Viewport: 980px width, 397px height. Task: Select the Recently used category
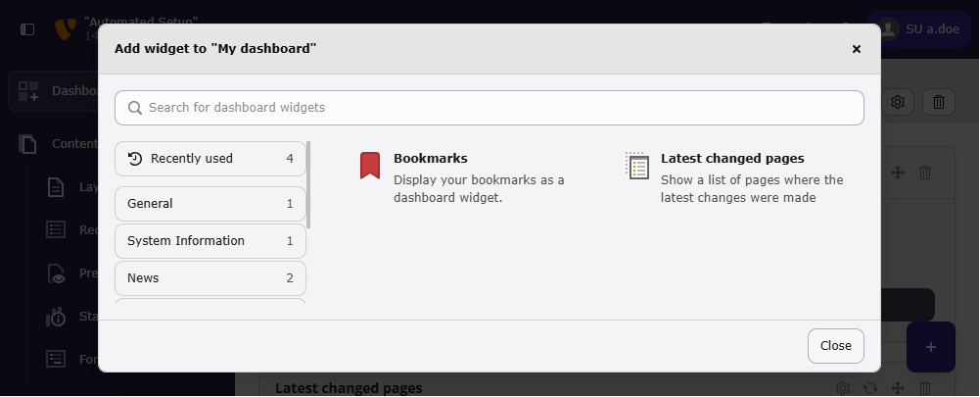pyautogui.click(x=210, y=159)
